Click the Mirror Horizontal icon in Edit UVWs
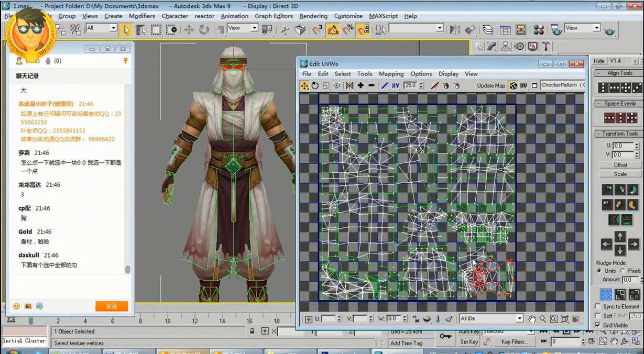The image size is (644, 354). click(350, 86)
